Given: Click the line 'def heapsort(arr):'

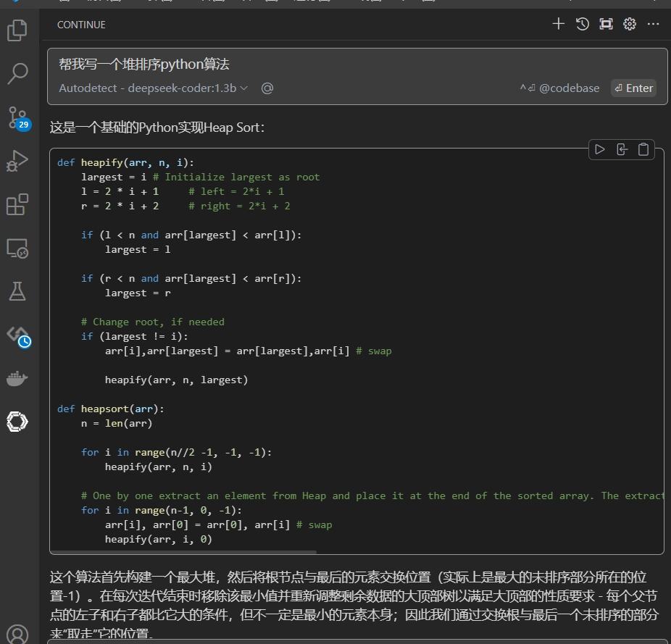Looking at the screenshot, I should click(110, 409).
